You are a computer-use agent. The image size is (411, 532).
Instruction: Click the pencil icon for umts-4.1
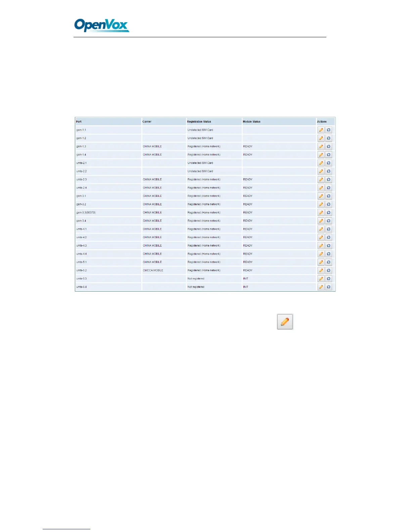pos(321,229)
